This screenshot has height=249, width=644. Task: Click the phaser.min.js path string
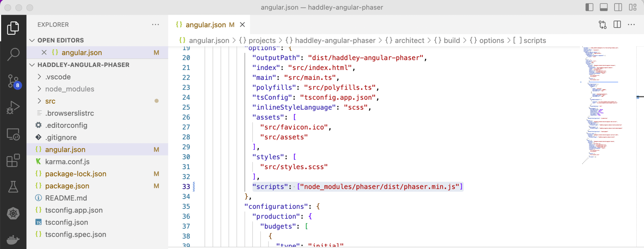pyautogui.click(x=380, y=187)
